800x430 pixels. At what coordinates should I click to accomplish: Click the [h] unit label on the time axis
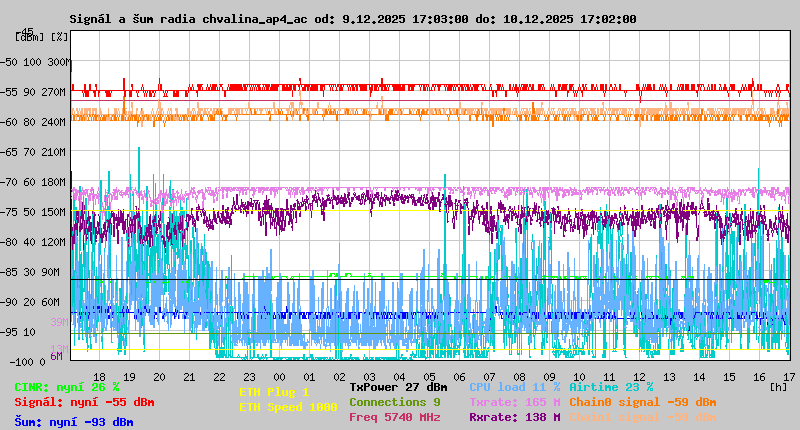(779, 386)
